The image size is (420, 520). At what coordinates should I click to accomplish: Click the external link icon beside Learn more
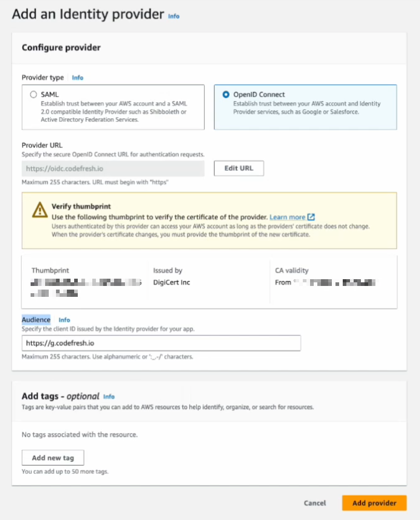coord(311,217)
